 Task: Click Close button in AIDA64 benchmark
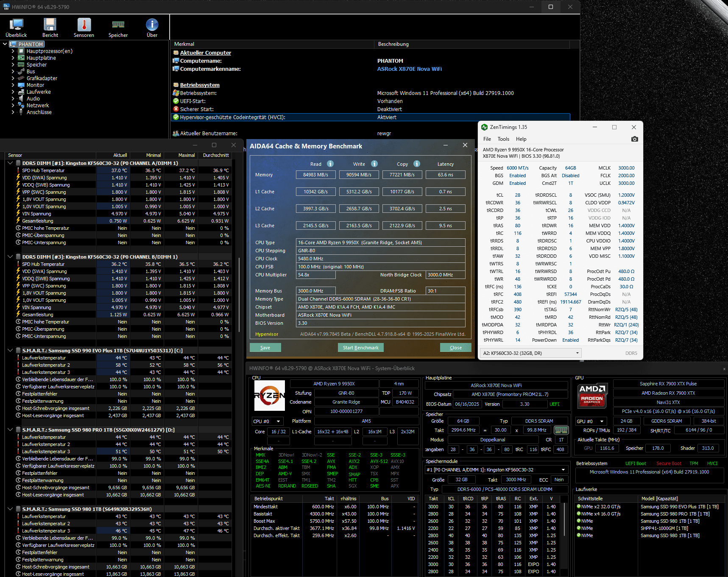[456, 348]
